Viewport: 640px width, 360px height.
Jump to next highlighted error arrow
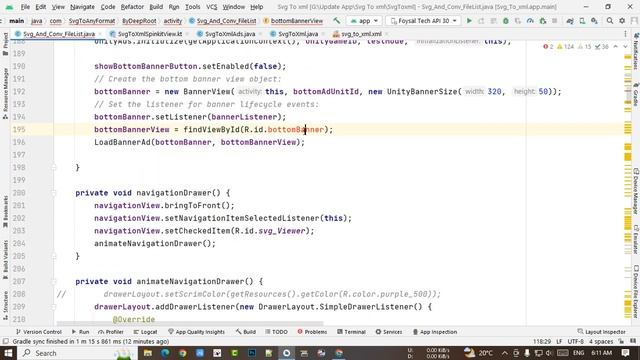pyautogui.click(x=625, y=47)
